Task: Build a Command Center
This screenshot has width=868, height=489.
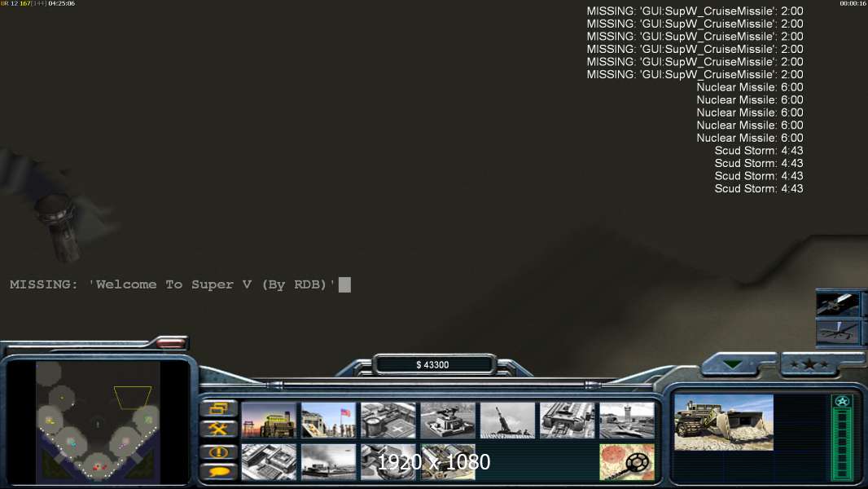Action: tap(448, 462)
